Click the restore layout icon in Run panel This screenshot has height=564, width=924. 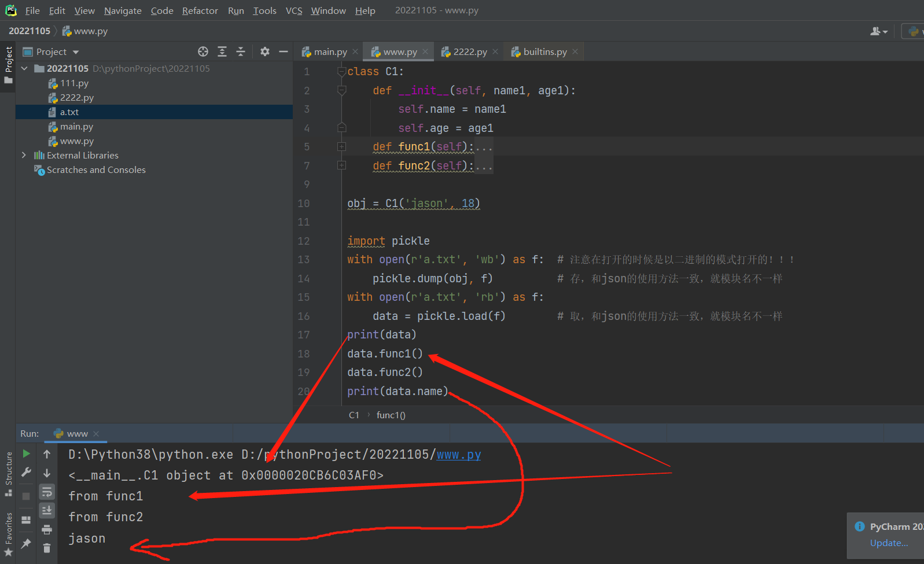(26, 520)
